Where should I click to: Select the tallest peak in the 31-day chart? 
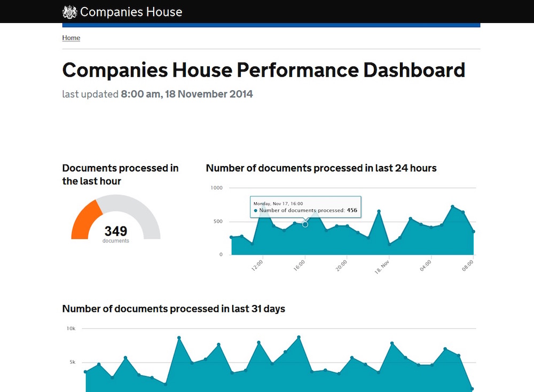[x=299, y=336]
